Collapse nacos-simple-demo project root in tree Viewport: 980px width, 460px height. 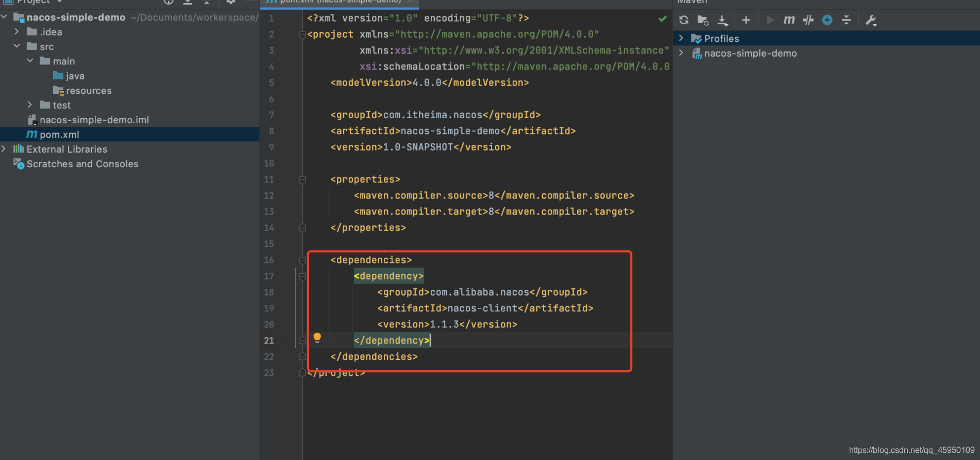click(x=4, y=17)
